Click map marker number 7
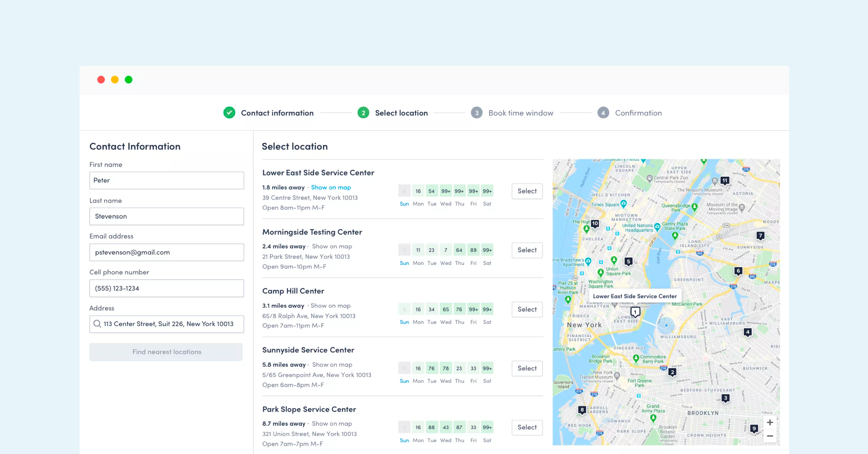The image size is (868, 454). [761, 236]
